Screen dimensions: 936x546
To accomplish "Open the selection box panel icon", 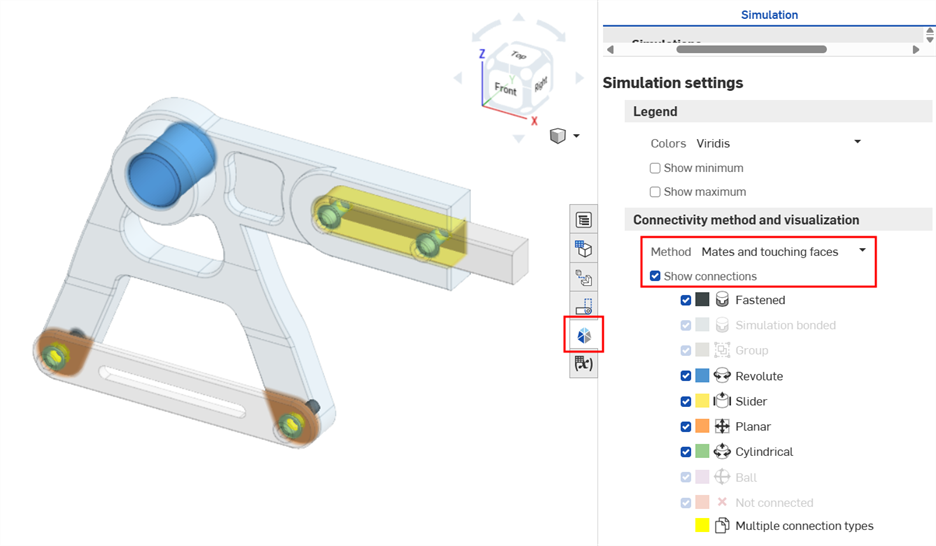I will (583, 306).
